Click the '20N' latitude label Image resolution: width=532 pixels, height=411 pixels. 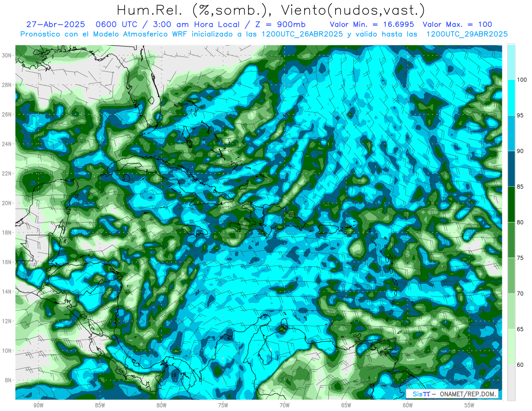(7, 203)
